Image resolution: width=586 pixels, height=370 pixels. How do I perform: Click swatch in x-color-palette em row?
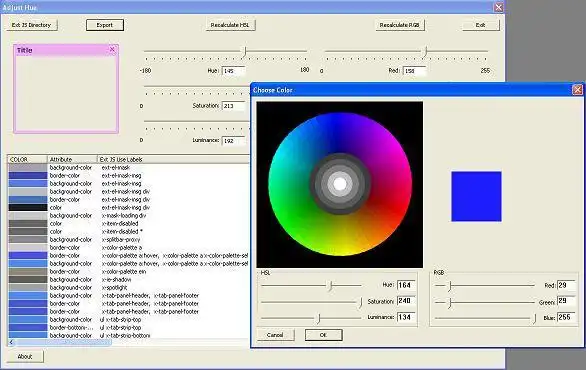click(28, 272)
